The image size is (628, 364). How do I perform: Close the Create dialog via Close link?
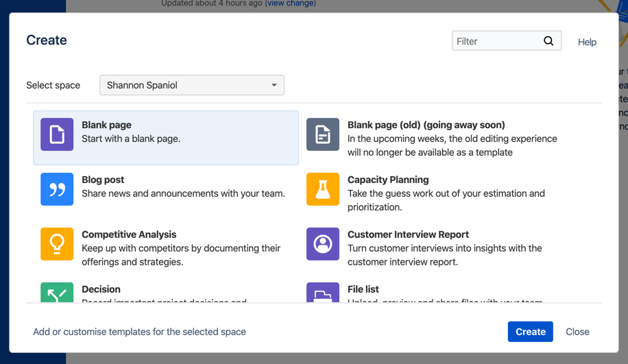[x=577, y=332]
